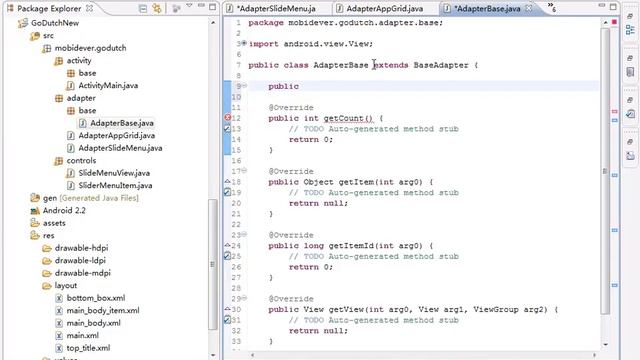Open the Outline fast view icon
The image size is (640, 360).
[x=630, y=30]
